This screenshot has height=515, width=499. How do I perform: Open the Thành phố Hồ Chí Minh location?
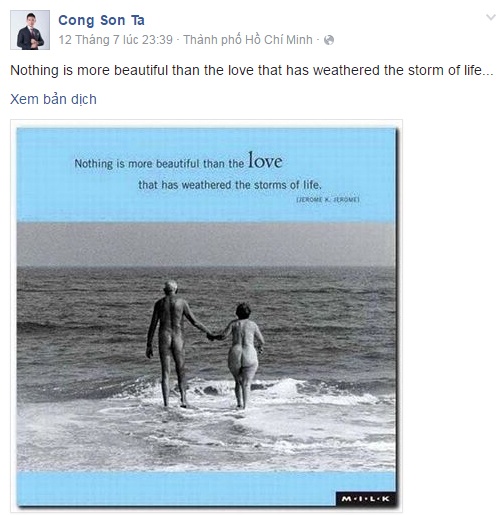pyautogui.click(x=248, y=40)
